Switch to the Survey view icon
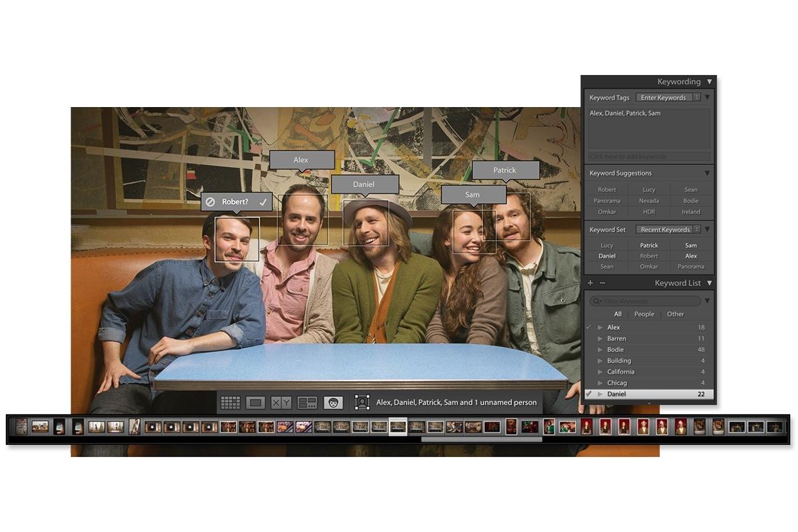798x532 pixels. click(x=308, y=402)
